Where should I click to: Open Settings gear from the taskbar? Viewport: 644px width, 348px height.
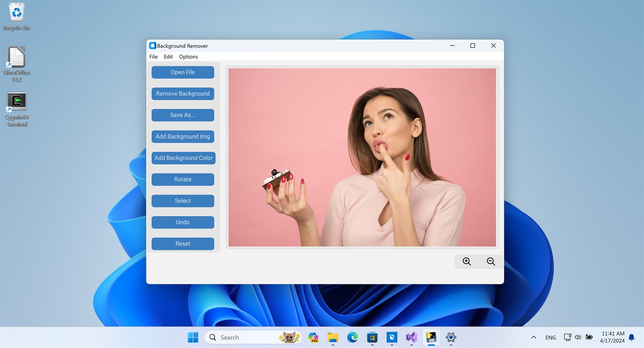(451, 337)
